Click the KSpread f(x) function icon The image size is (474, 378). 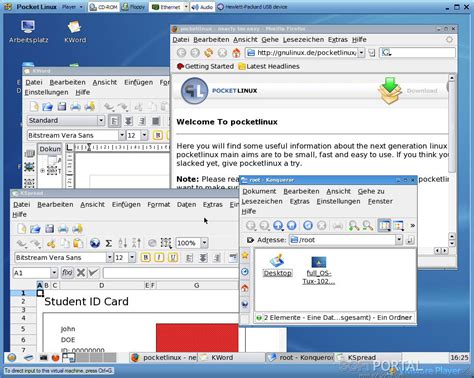coord(67,273)
